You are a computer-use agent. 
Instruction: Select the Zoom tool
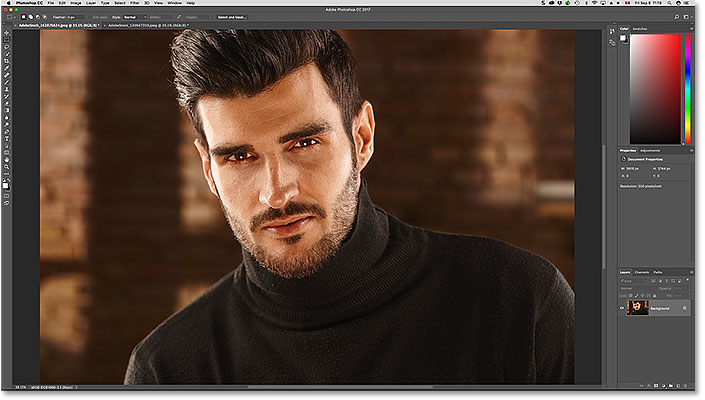[x=6, y=166]
